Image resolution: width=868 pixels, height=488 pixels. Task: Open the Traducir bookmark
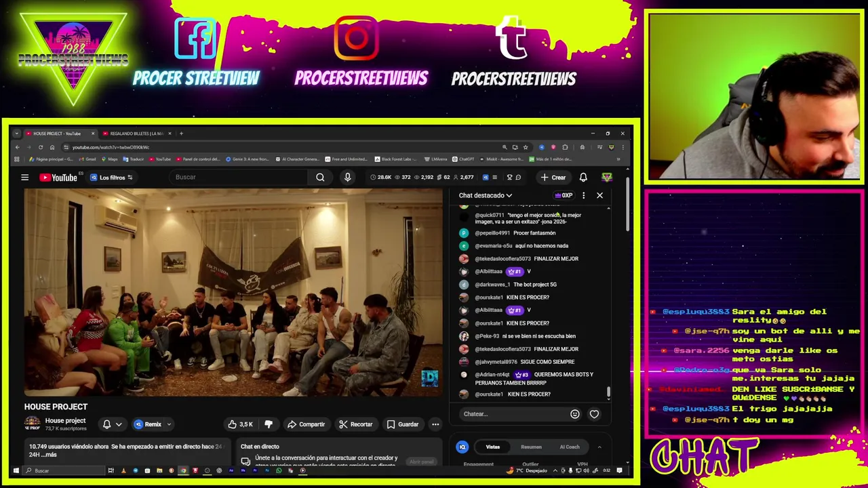pyautogui.click(x=133, y=159)
